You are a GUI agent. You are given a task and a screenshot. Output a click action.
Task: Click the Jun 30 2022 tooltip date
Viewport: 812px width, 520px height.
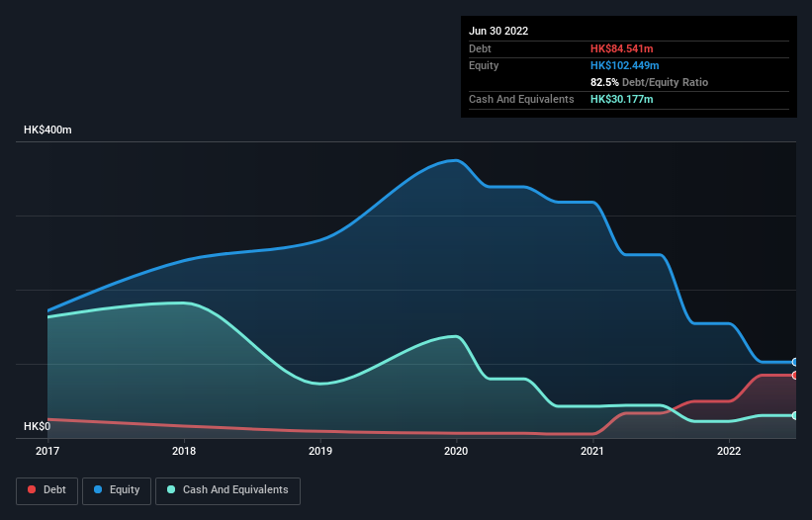(x=498, y=31)
